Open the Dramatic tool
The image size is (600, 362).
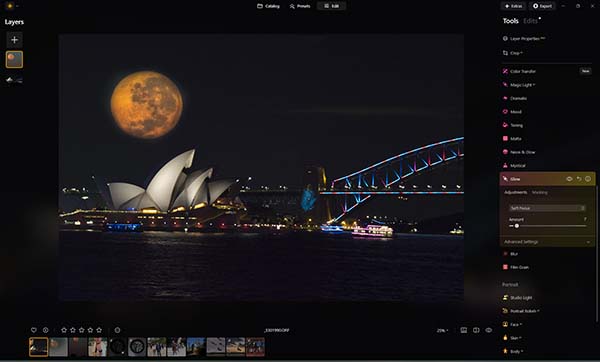click(x=518, y=98)
